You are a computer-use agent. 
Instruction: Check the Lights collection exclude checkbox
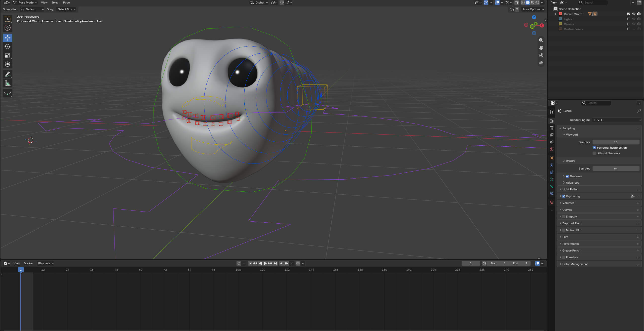tap(629, 19)
